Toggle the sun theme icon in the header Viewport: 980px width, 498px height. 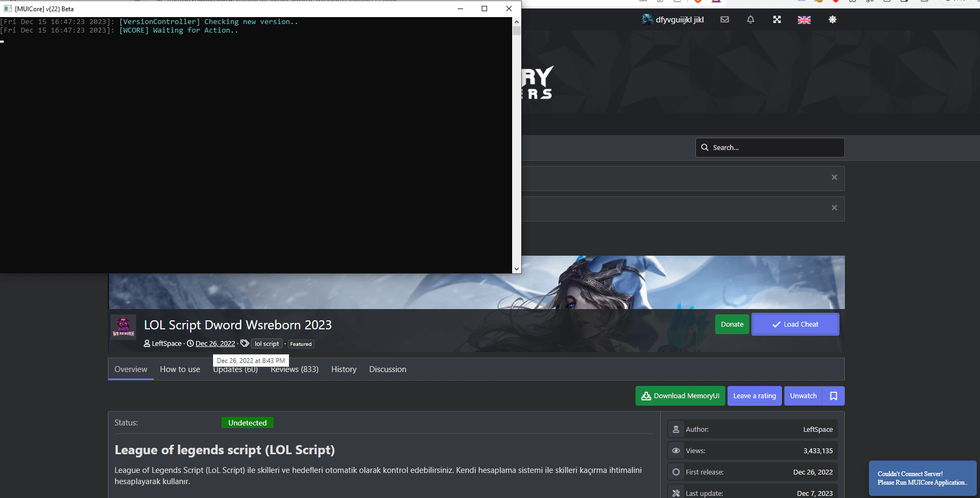833,20
